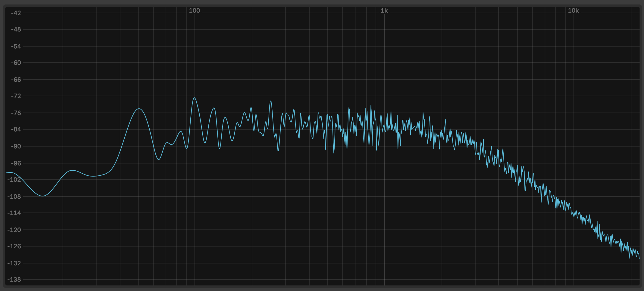644x291 pixels.
Task: Click the -108 dB axis value
Action: tap(14, 196)
